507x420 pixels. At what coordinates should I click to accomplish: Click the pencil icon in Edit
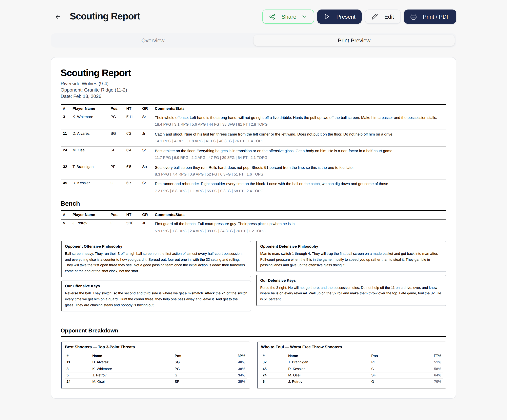(x=375, y=17)
